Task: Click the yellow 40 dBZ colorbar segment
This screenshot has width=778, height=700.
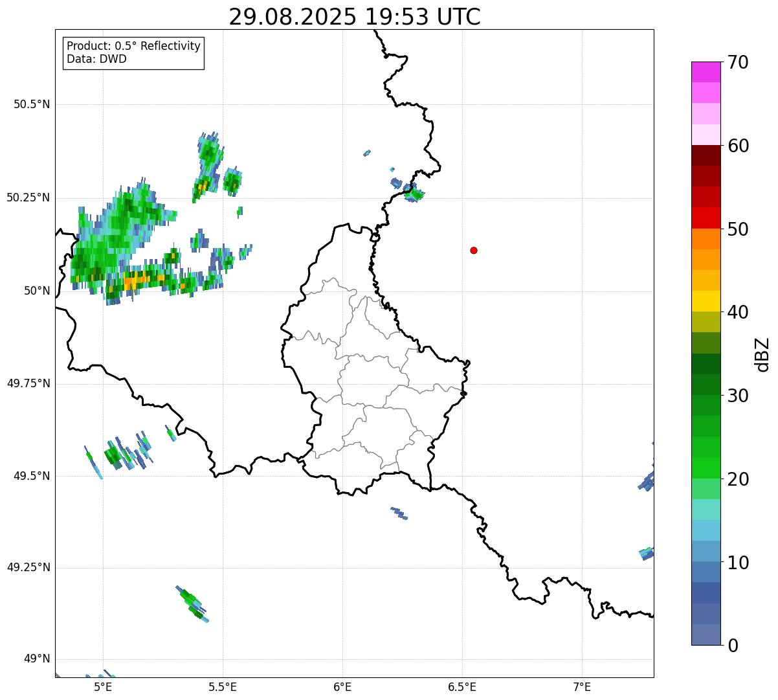Action: point(706,302)
